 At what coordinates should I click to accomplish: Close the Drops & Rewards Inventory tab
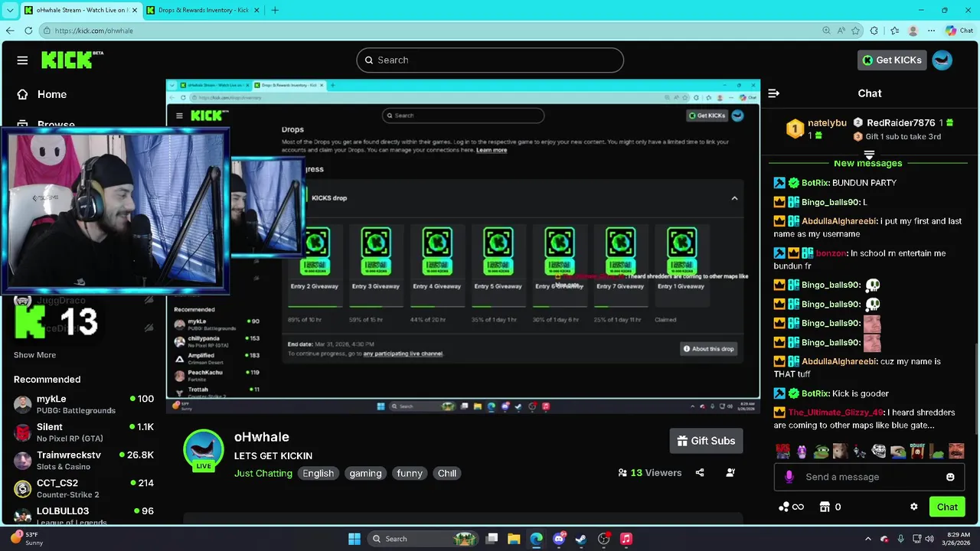[x=255, y=10]
